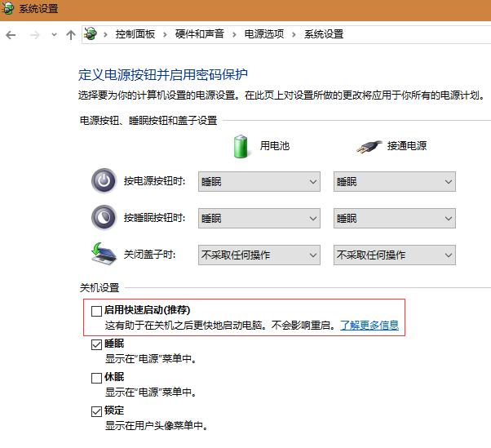
Task: Open the recent locations chevron
Action: tap(54, 35)
